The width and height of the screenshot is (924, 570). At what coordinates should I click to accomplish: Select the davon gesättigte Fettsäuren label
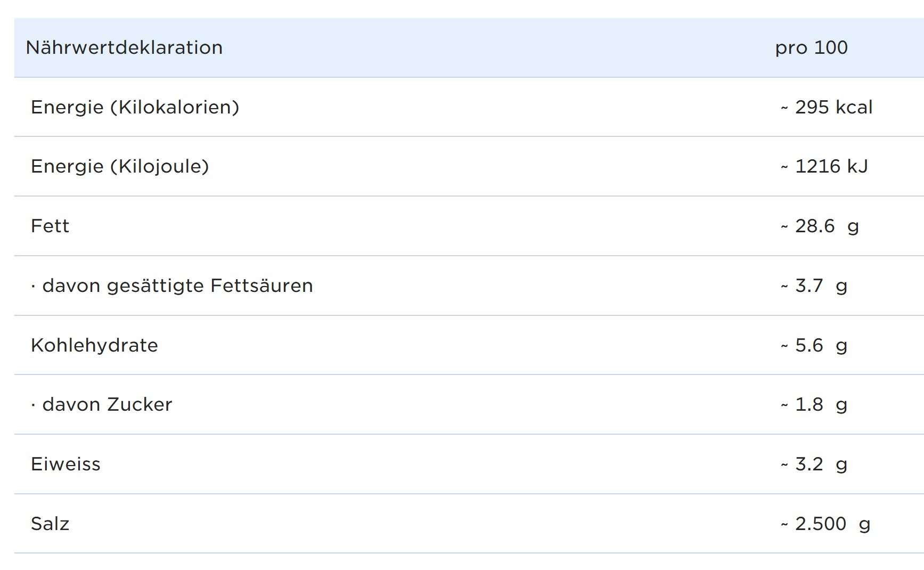(x=177, y=286)
